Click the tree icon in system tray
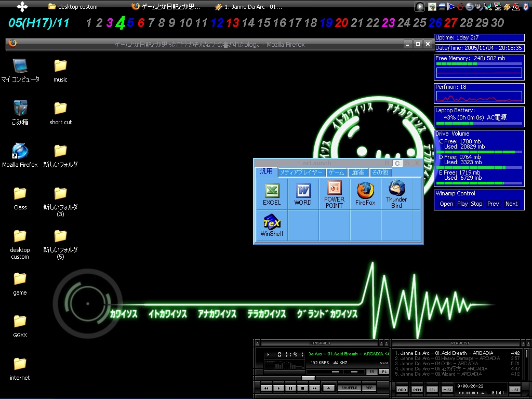This screenshot has width=532, height=399. tap(432, 6)
